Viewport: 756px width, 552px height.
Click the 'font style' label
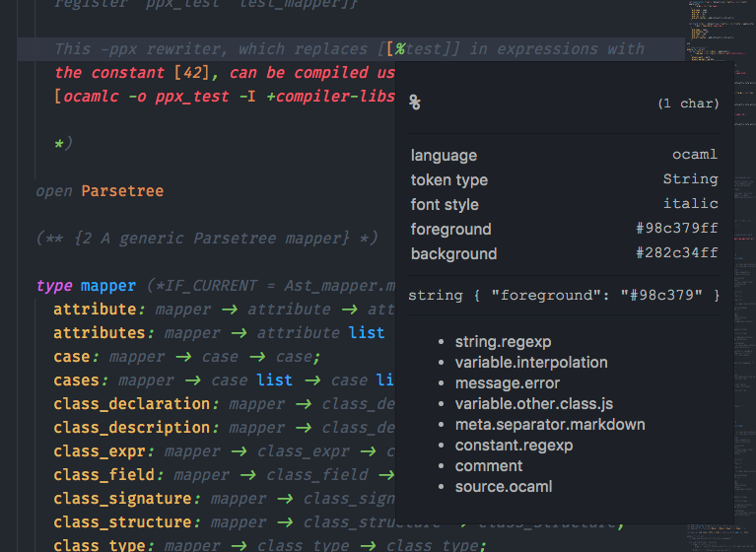click(x=445, y=204)
